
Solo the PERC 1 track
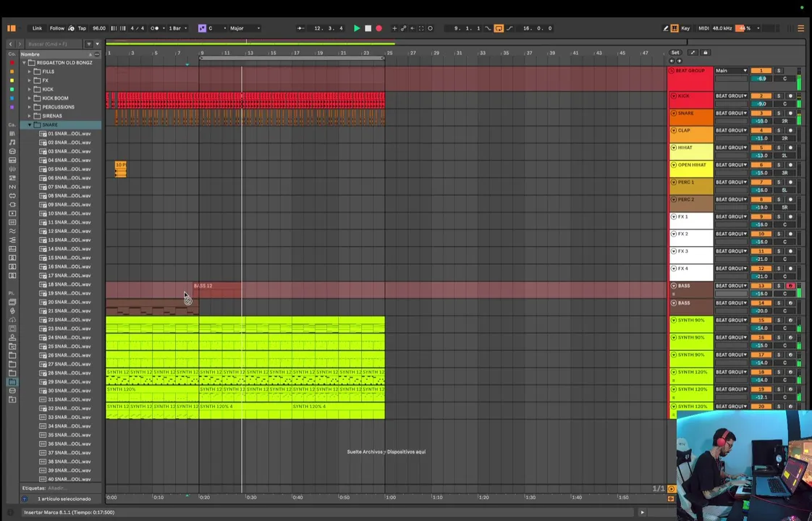point(778,182)
